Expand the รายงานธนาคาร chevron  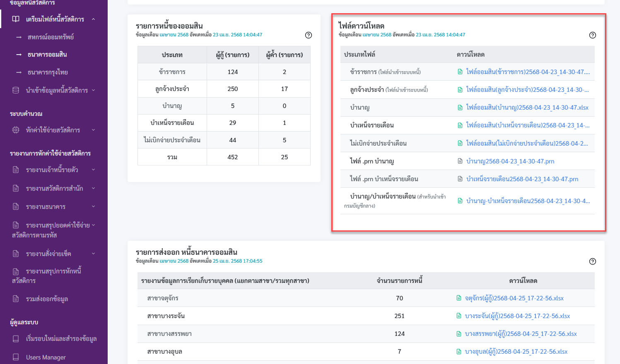click(93, 206)
